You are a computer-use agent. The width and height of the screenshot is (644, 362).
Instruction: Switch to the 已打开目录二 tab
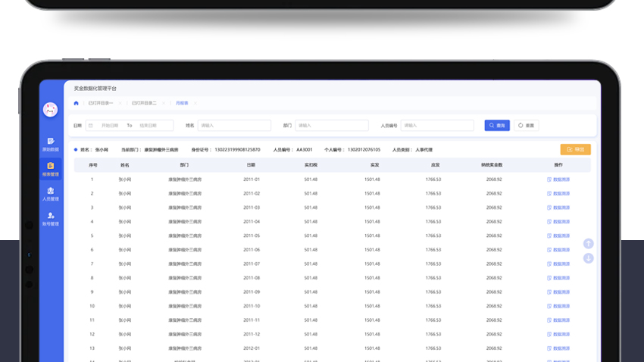[144, 102]
